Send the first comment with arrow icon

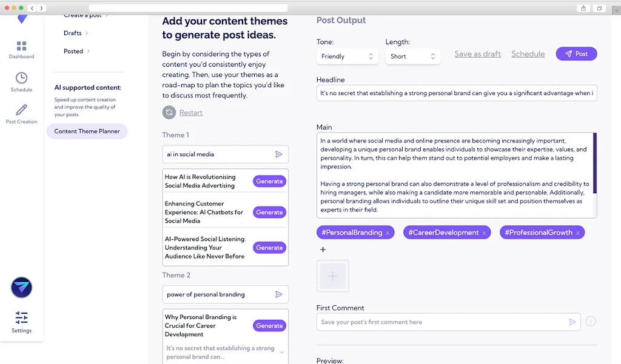572,322
